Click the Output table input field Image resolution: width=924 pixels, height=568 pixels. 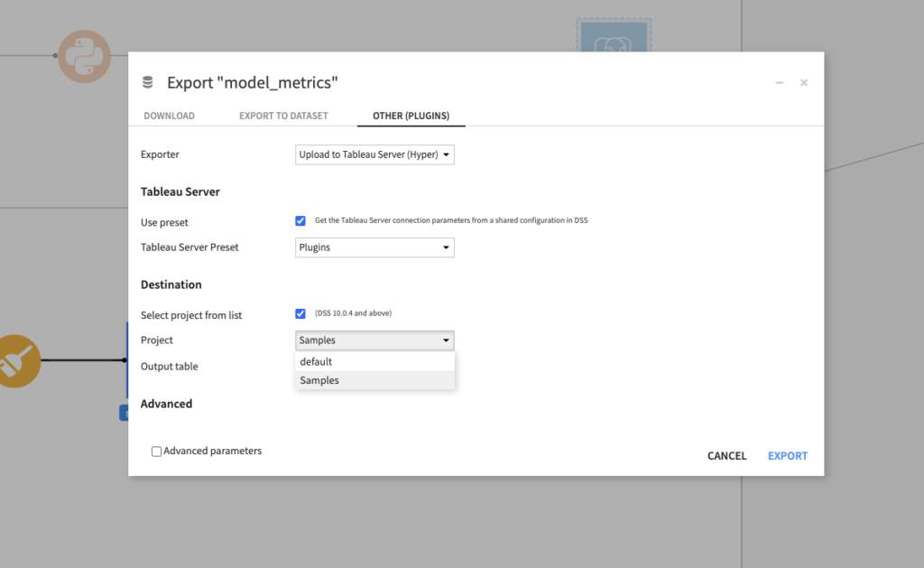374,366
